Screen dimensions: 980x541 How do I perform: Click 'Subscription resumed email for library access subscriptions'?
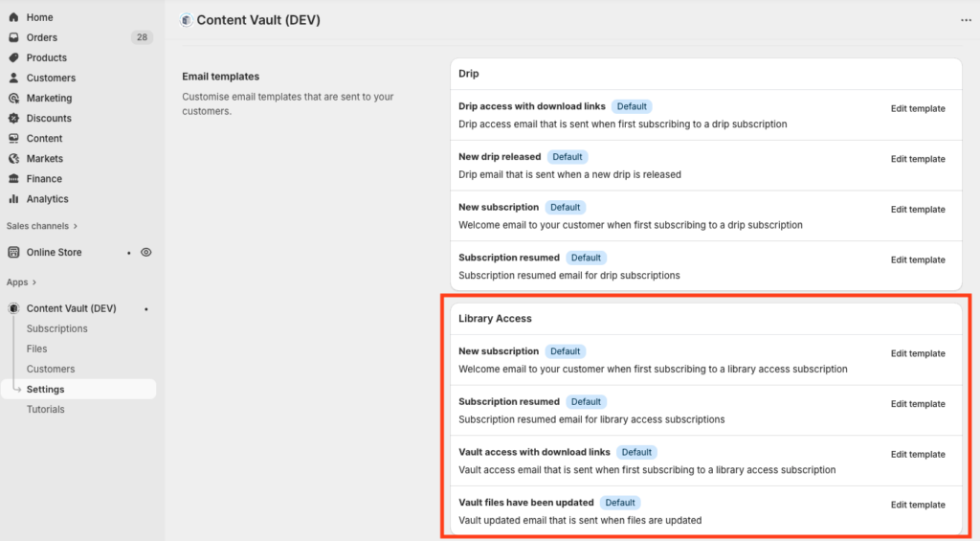(591, 419)
